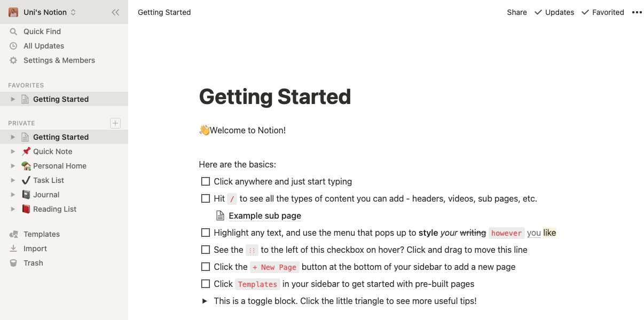Click the document icon beside Example sub page
Viewport: 644px width, 320px height.
pos(220,215)
